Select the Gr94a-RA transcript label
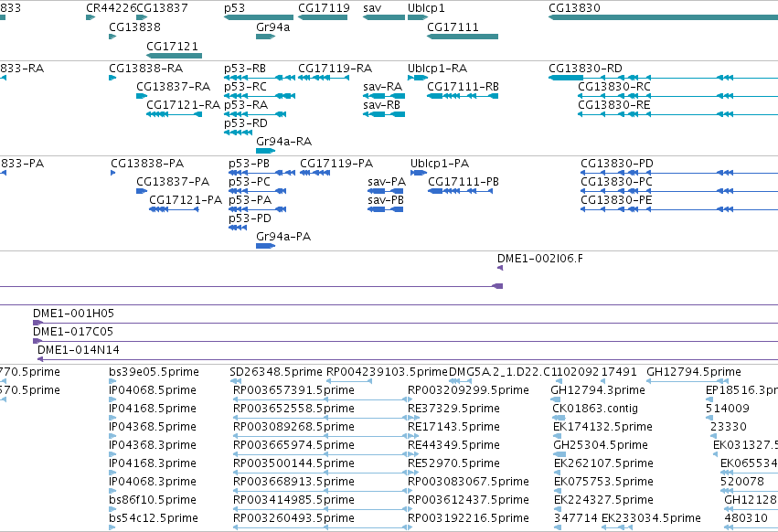The height and width of the screenshot is (532, 778). tap(283, 142)
